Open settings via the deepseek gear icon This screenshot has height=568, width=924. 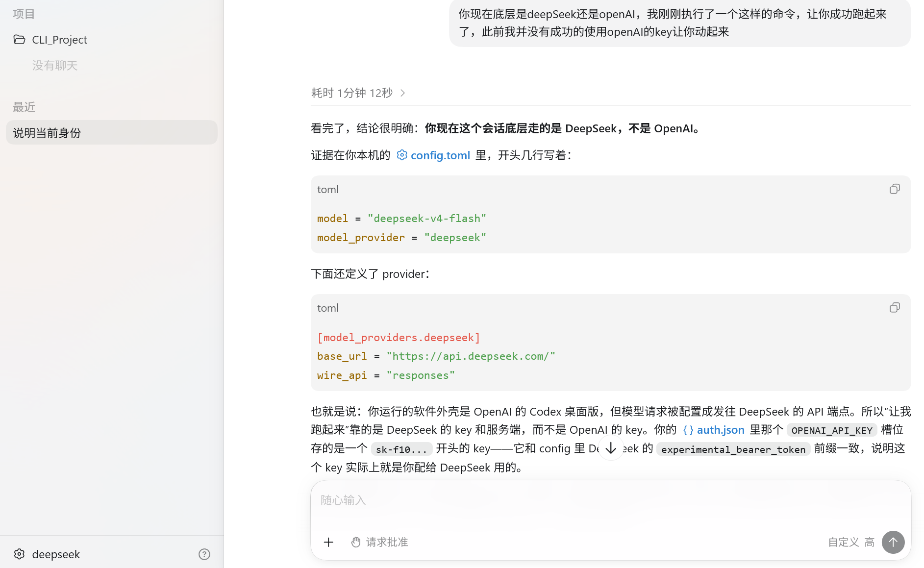pos(19,554)
